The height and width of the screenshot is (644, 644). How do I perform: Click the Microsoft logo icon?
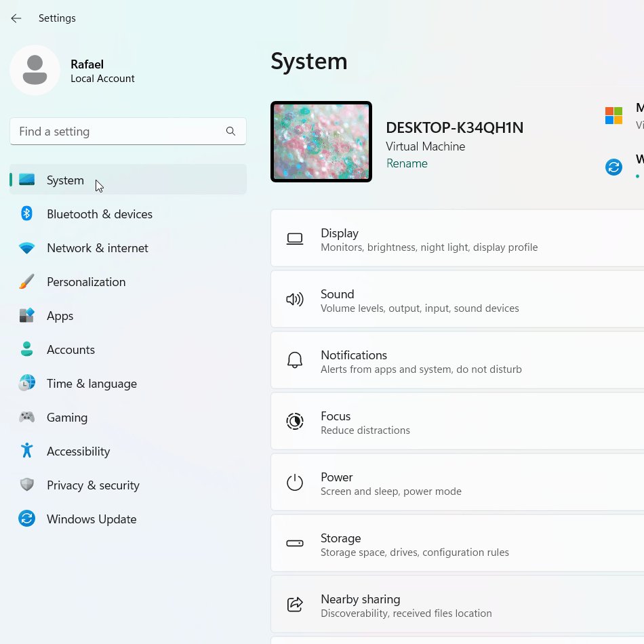click(x=613, y=115)
